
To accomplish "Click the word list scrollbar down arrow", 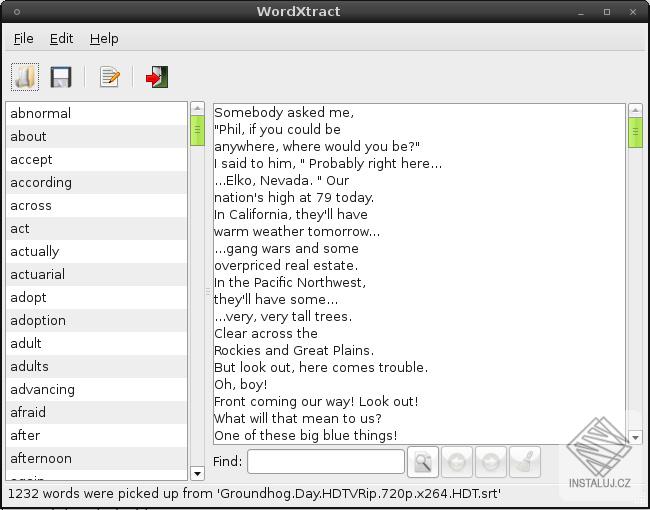I will point(197,473).
